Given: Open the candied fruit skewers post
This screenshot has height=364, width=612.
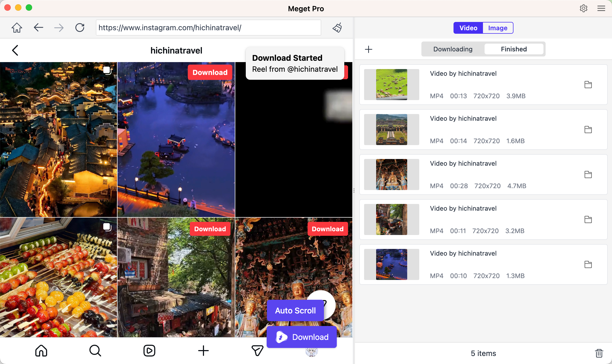Looking at the screenshot, I should [x=58, y=277].
